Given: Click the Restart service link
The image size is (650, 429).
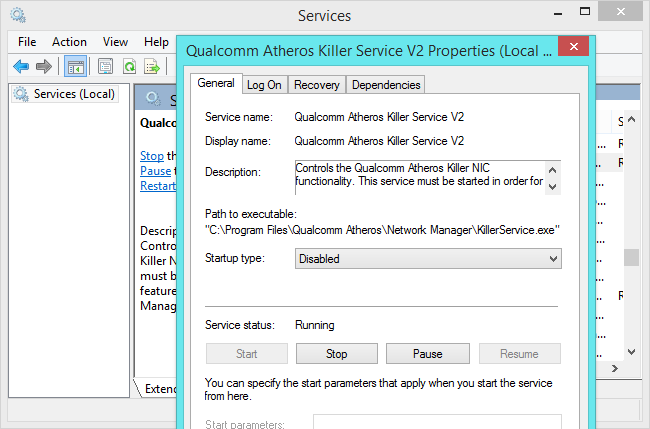Looking at the screenshot, I should point(158,186).
